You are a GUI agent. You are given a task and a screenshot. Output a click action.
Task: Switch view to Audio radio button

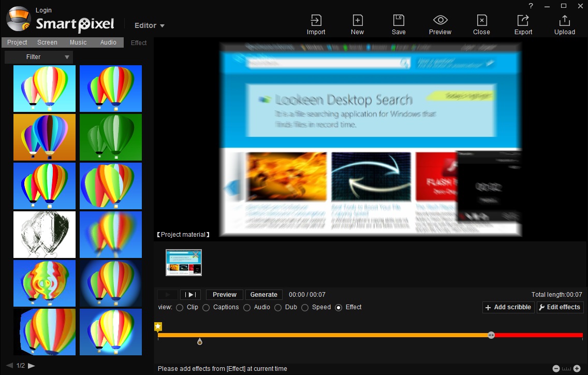[x=248, y=307]
